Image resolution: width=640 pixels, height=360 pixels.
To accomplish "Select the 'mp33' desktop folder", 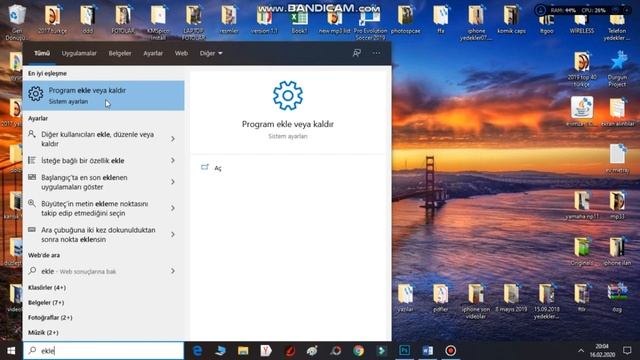I will pyautogui.click(x=617, y=205).
